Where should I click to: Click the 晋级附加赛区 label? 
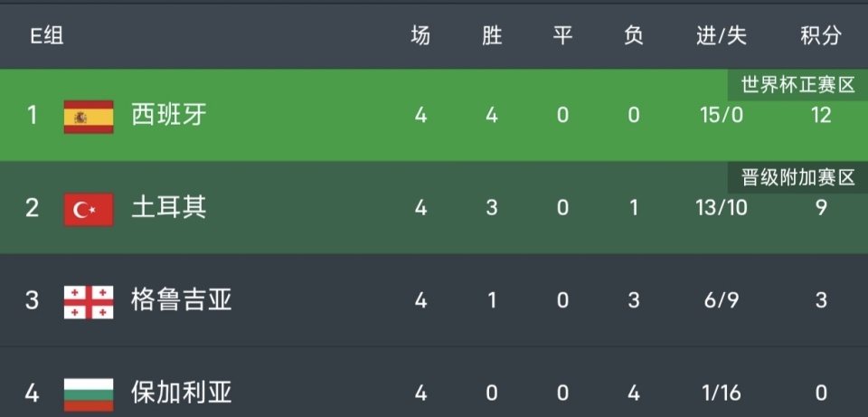tap(797, 178)
